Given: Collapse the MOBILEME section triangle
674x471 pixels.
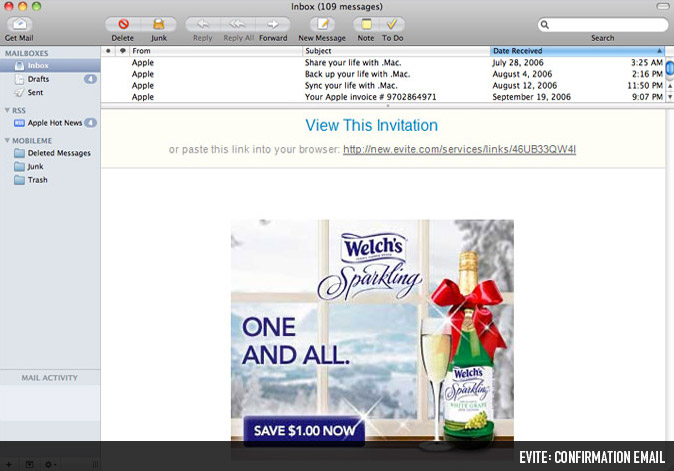Looking at the screenshot, I should coord(7,140).
